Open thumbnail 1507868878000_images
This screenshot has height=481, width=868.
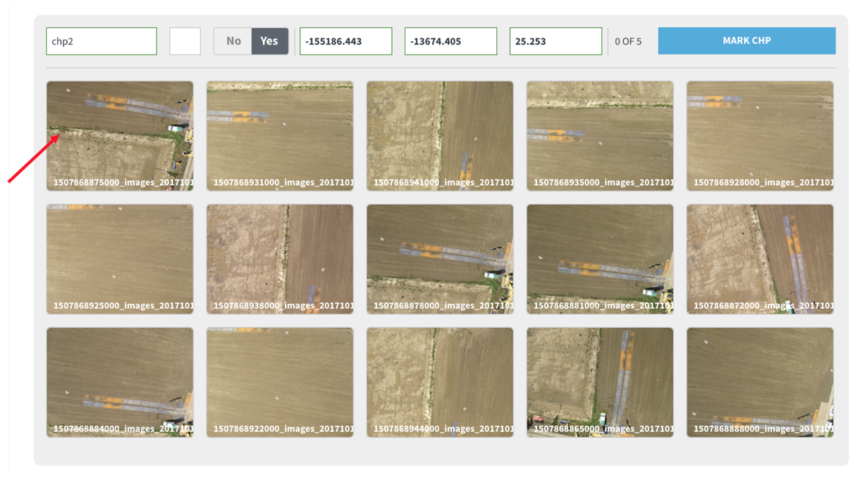coord(440,259)
